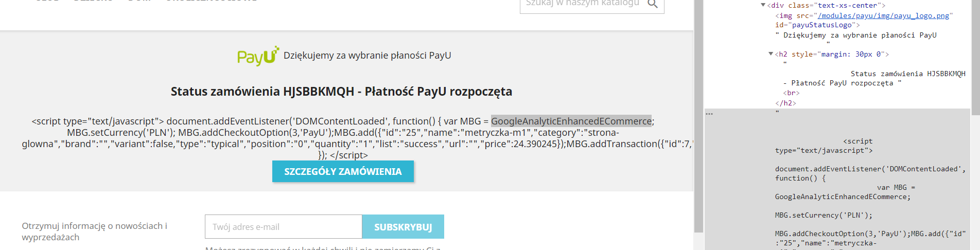Click highlighted GoogleAnalyticEnhancedECommerce text on page

[571, 121]
